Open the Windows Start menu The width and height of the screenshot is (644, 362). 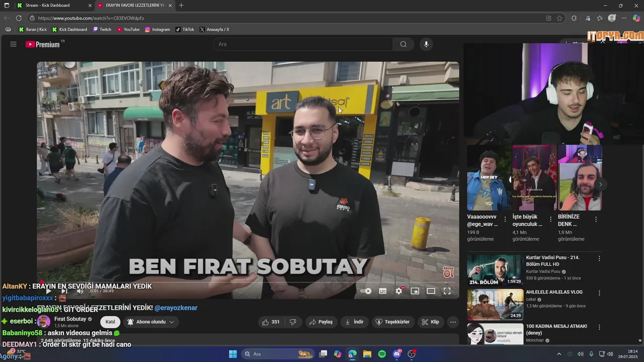pos(233,354)
